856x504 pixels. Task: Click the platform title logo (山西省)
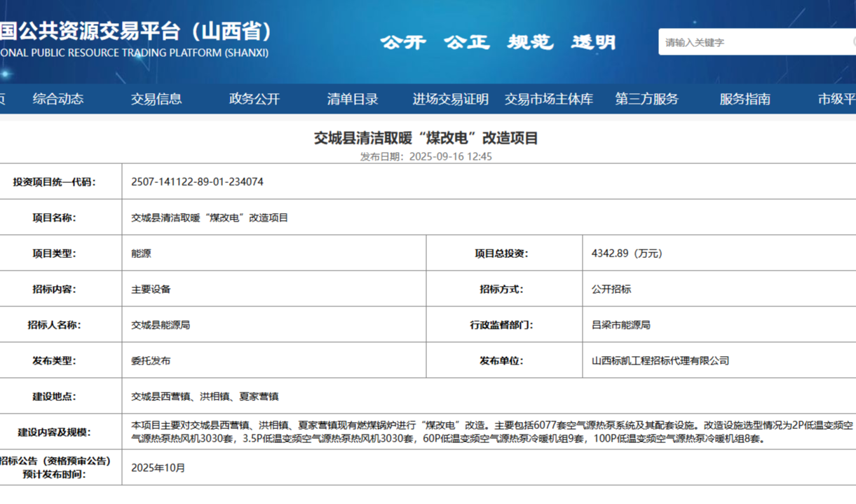pos(135,39)
